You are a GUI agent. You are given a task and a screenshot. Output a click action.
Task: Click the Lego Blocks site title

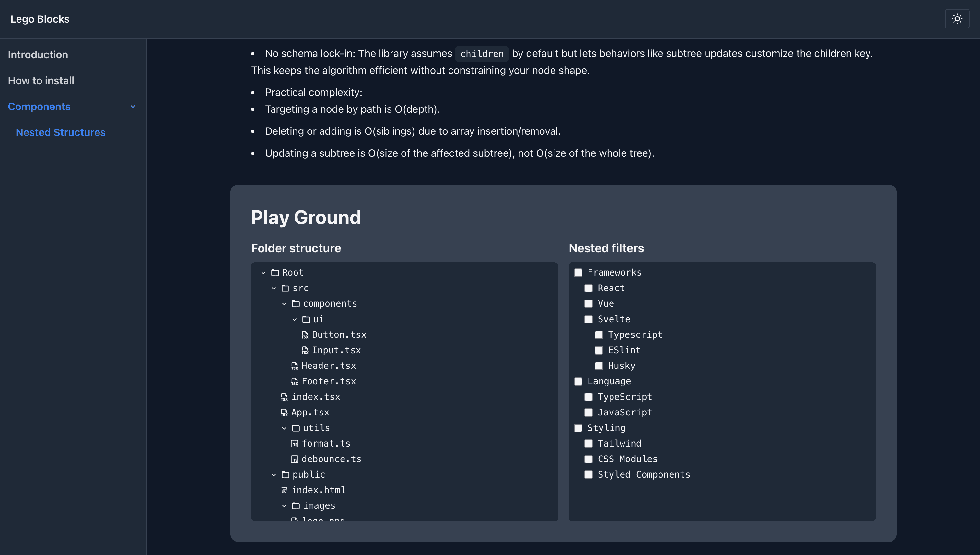click(x=40, y=19)
